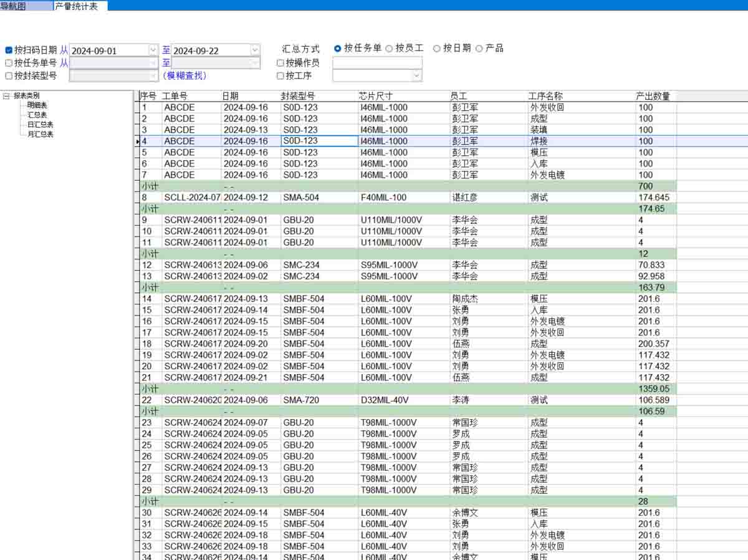
Task: Open the 日汇总表 report
Action: (x=40, y=125)
